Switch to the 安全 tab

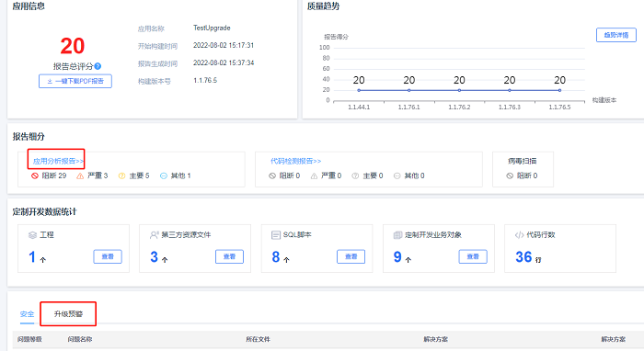point(27,314)
